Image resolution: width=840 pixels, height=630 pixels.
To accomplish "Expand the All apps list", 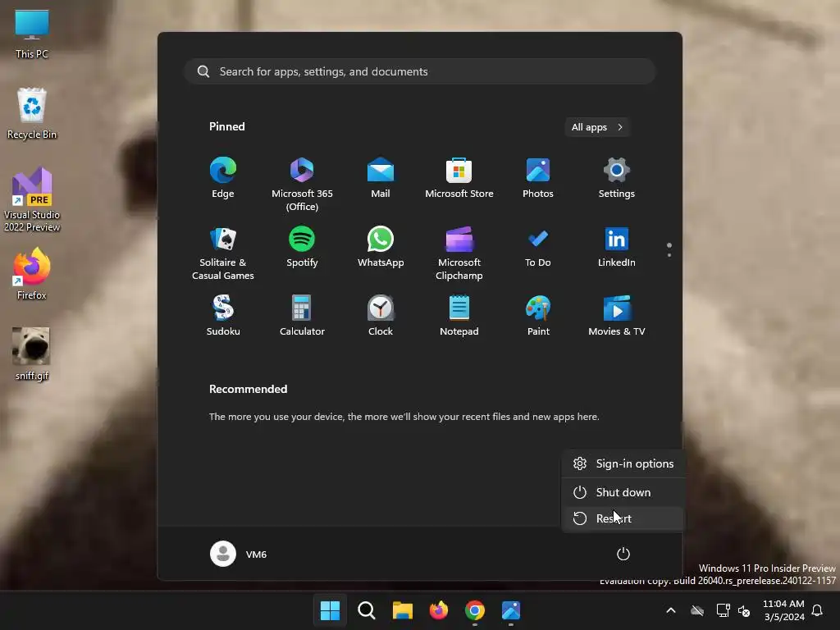I will 597,127.
